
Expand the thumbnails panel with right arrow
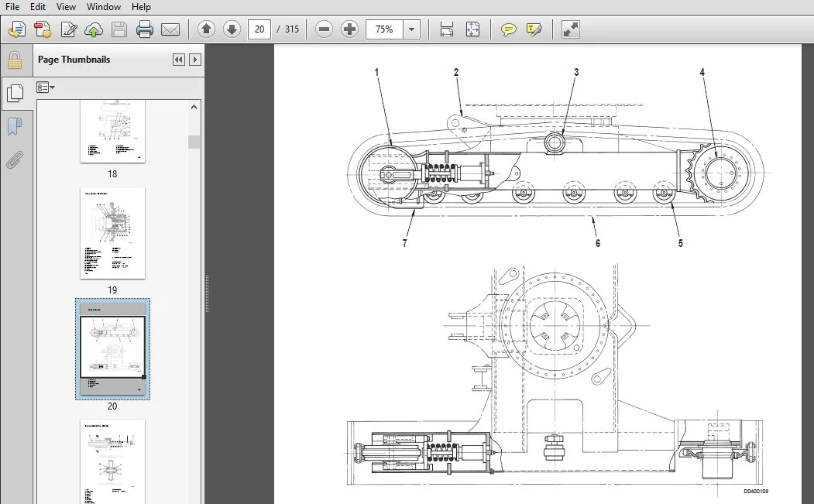(x=195, y=60)
